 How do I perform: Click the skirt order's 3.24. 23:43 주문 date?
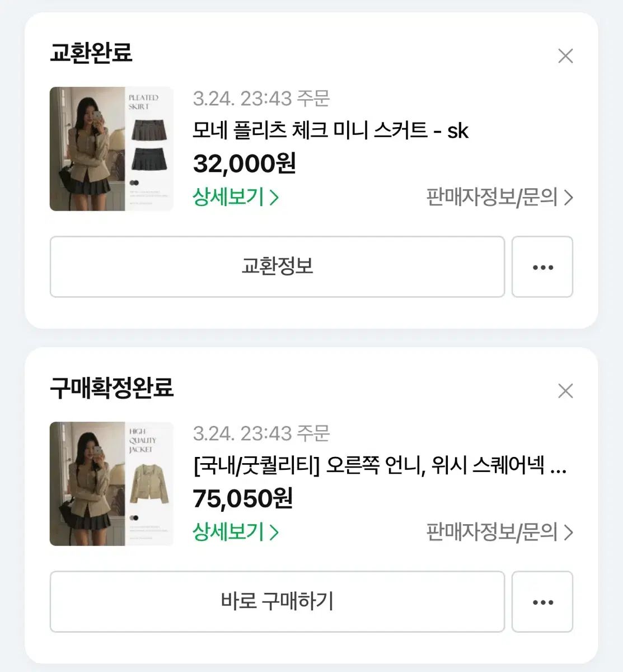(x=261, y=99)
